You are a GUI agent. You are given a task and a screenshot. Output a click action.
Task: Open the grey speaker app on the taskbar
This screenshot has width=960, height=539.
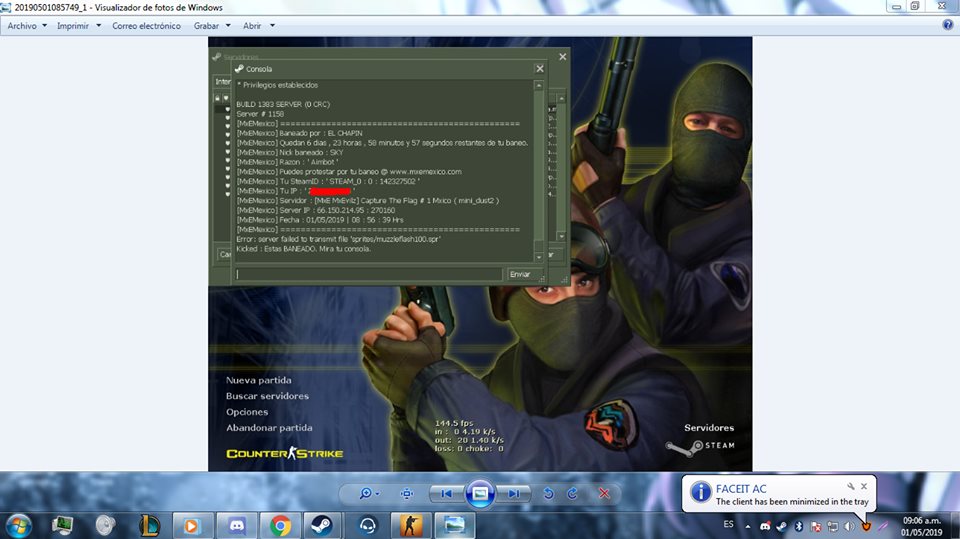[105, 526]
